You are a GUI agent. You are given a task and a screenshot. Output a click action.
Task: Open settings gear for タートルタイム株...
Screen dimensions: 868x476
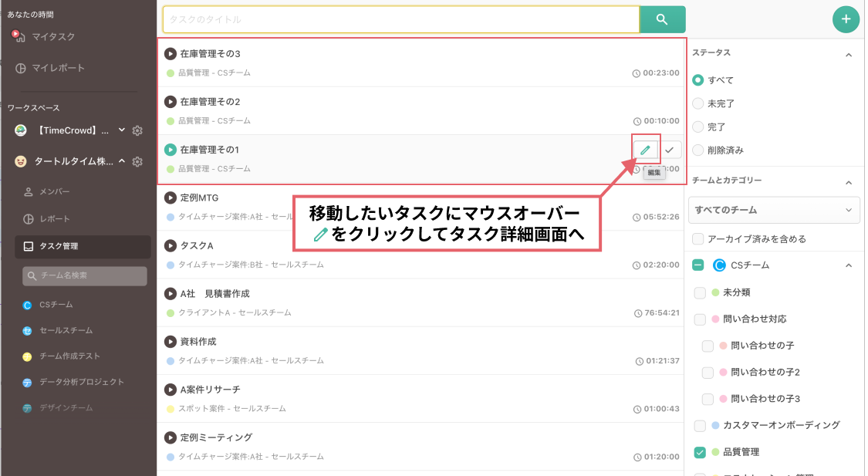tap(137, 163)
